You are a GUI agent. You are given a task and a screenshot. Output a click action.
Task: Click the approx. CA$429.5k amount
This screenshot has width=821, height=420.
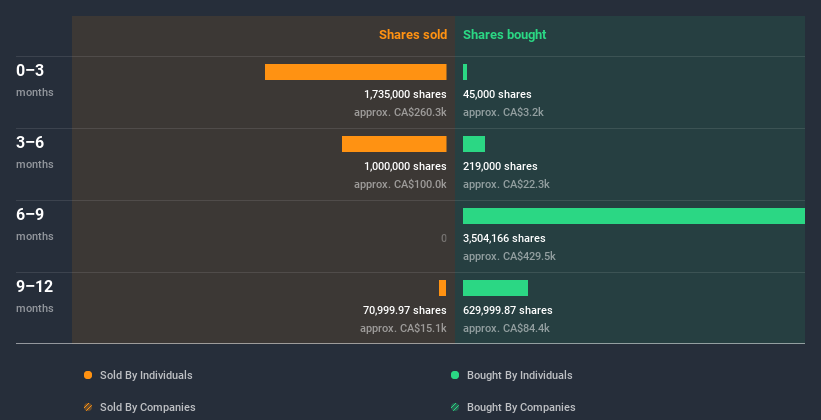509,256
